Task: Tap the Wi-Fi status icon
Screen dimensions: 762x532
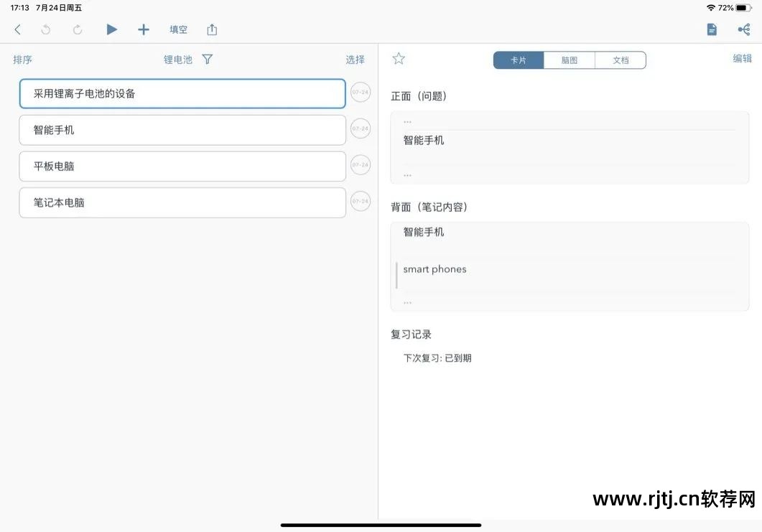Action: coord(711,8)
